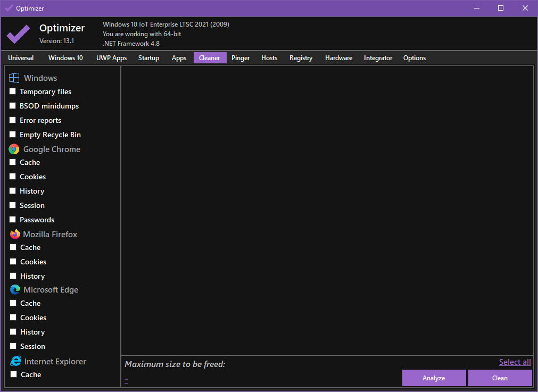This screenshot has height=392, width=538.
Task: Check BSOD minidumps for cleaning
Action: point(13,106)
